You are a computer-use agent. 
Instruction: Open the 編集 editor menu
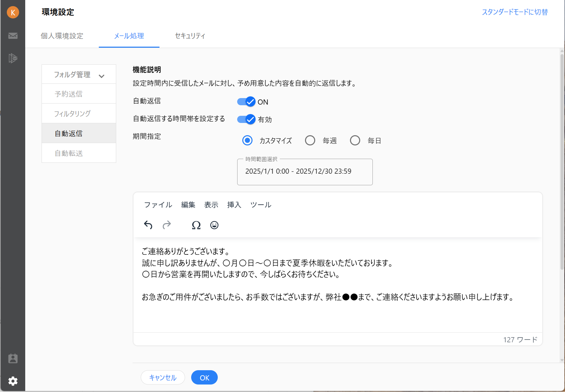[188, 205]
